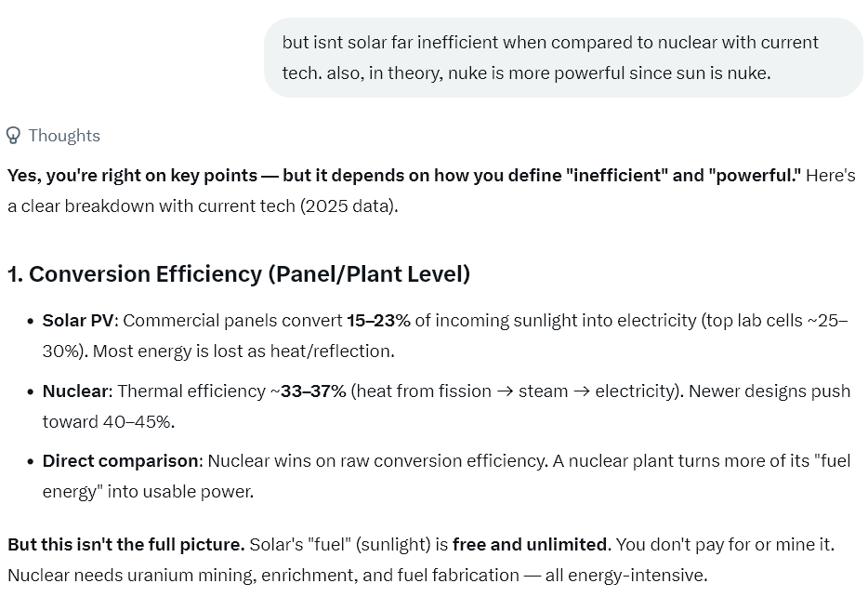Click the word 'Thoughts' next to the bulb

point(63,136)
